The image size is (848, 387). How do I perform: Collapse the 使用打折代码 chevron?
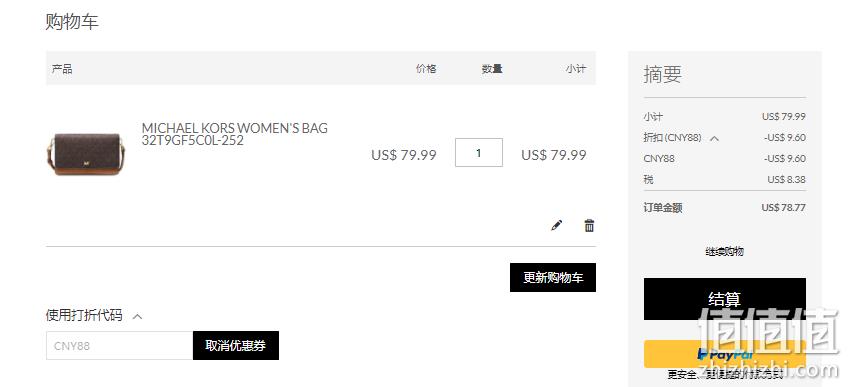pyautogui.click(x=137, y=316)
